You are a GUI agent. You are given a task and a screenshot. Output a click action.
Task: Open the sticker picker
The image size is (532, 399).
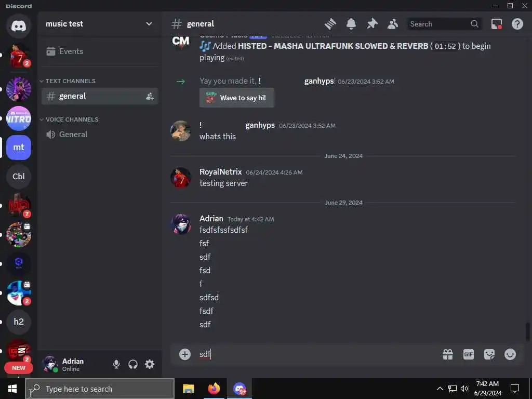coord(489,354)
